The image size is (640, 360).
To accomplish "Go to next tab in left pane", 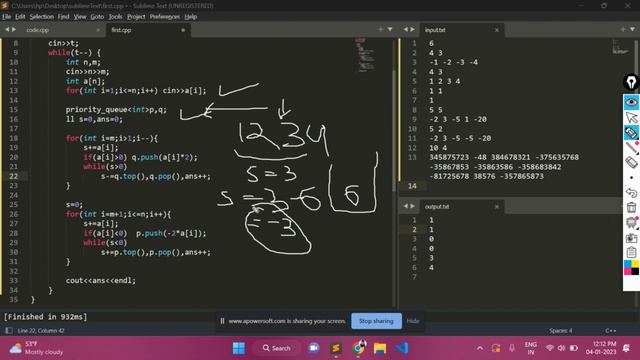I will coord(14,29).
